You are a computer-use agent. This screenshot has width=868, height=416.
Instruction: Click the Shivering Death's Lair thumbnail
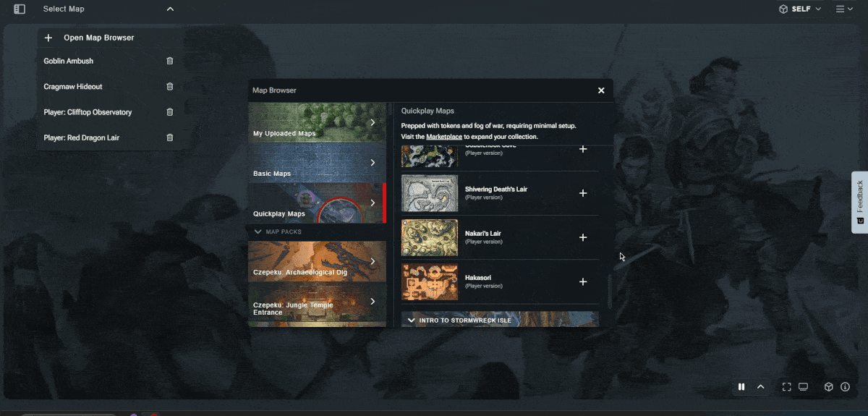coord(430,193)
